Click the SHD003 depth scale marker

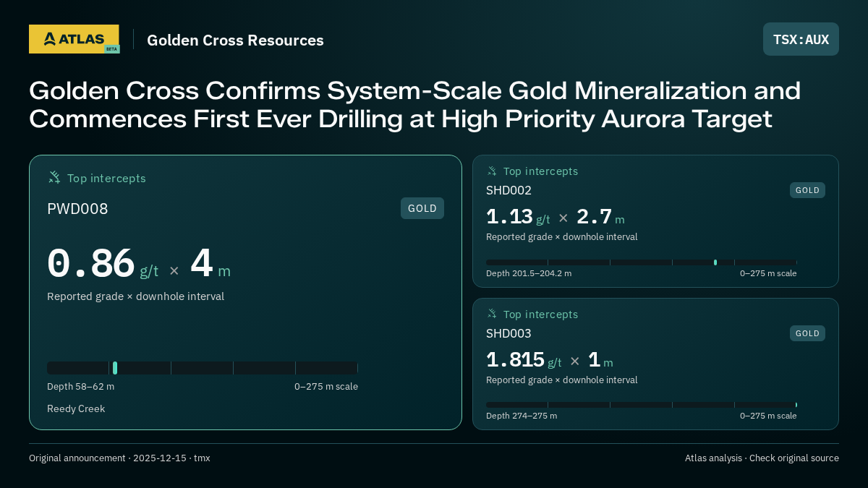point(796,405)
